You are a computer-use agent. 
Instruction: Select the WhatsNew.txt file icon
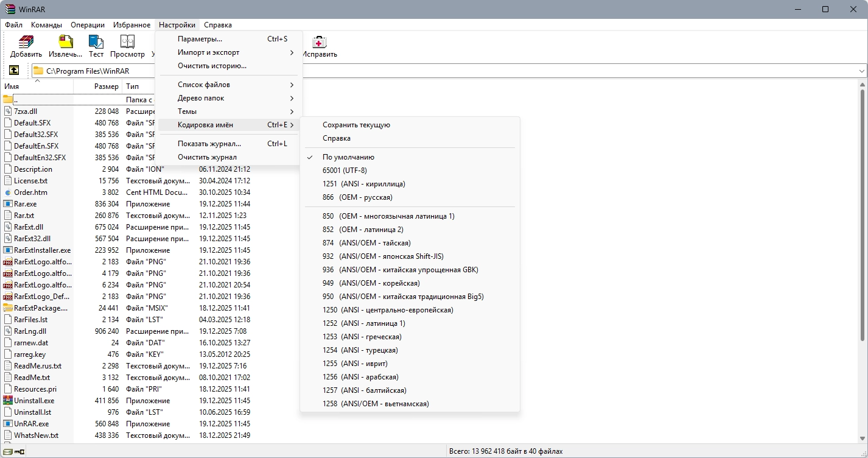click(x=8, y=435)
